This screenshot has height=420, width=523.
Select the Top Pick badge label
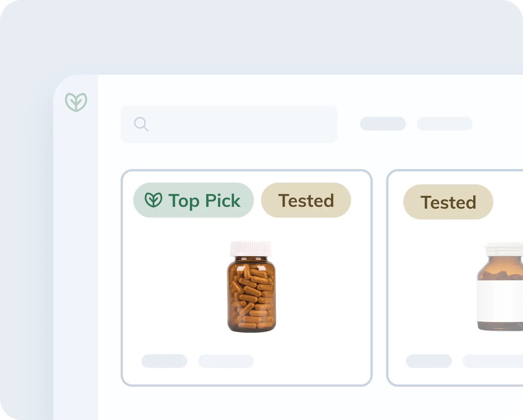pos(204,200)
